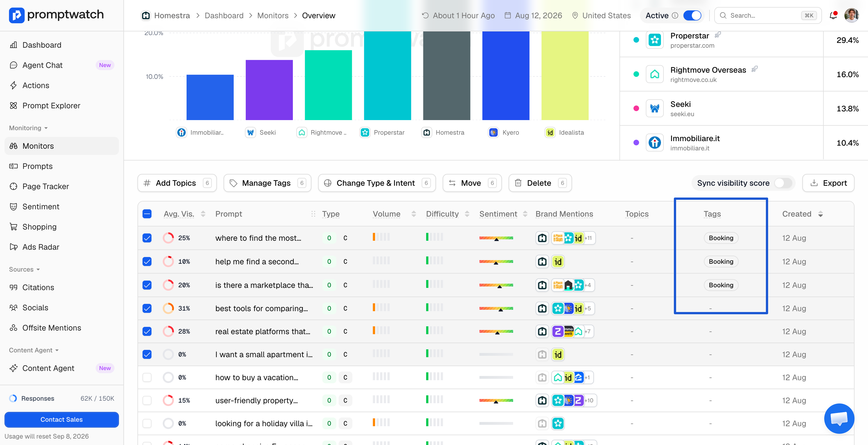Open Ads Radar in the sidebar
This screenshot has height=445, width=868.
pyautogui.click(x=62, y=247)
